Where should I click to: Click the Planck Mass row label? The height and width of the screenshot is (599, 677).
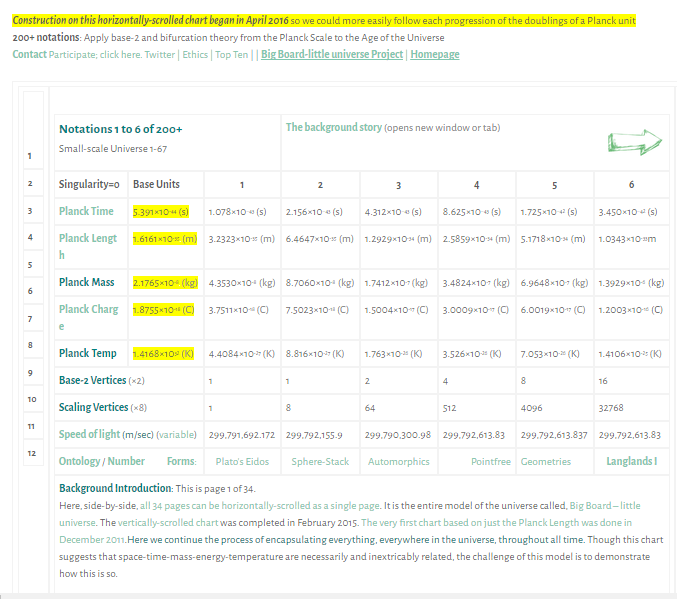pos(86,283)
